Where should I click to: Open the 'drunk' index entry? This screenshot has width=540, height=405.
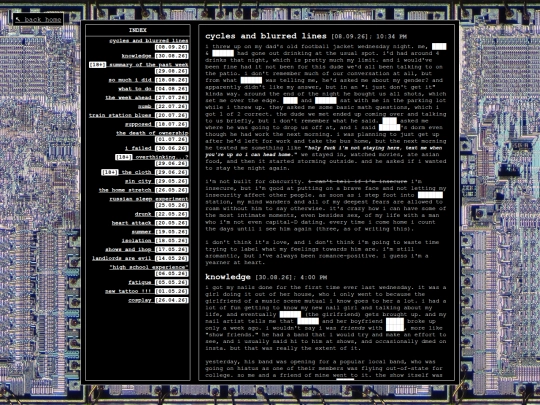143,214
